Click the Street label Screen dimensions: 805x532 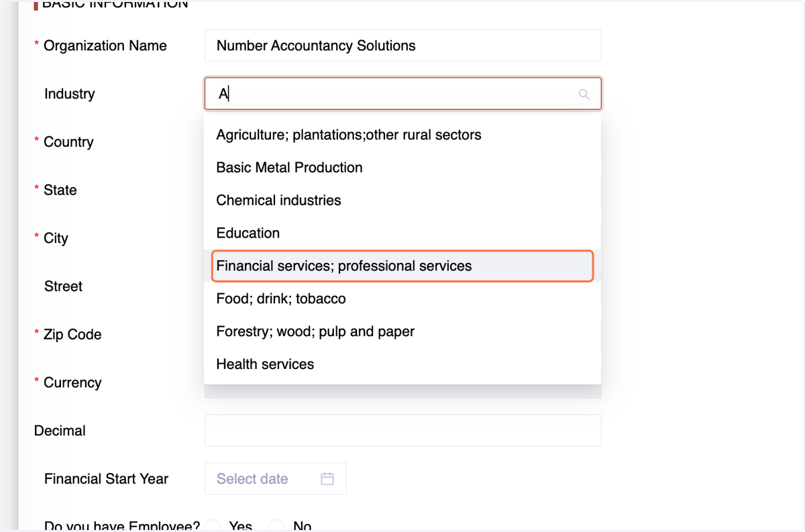pyautogui.click(x=63, y=286)
